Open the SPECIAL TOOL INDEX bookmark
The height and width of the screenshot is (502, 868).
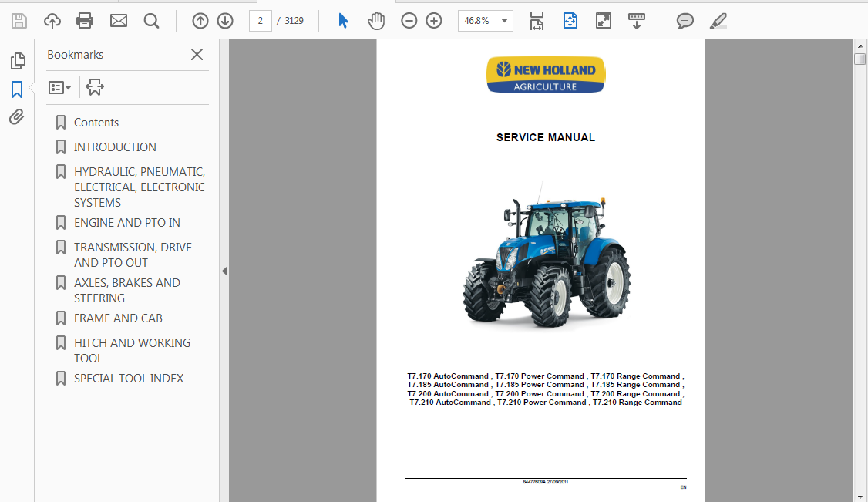(129, 378)
